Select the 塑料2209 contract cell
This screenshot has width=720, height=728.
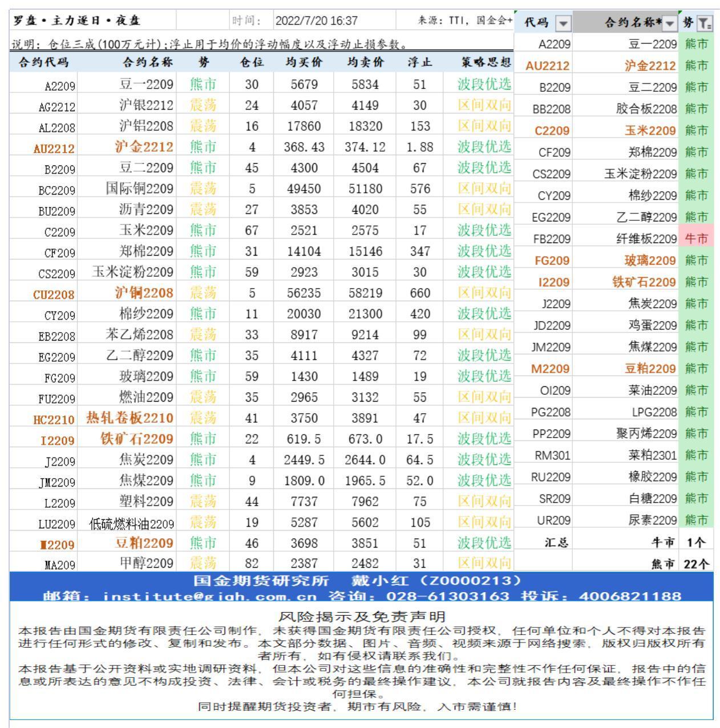click(x=127, y=502)
